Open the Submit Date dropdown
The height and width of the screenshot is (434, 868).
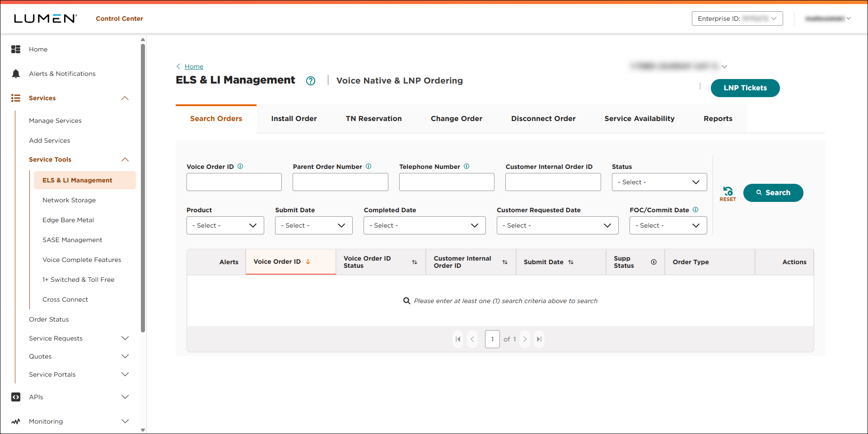[314, 225]
